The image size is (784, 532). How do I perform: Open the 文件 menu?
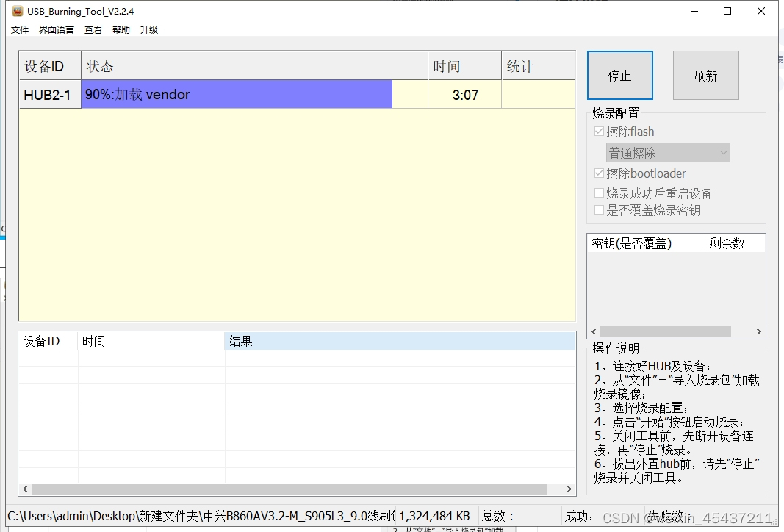pos(20,30)
